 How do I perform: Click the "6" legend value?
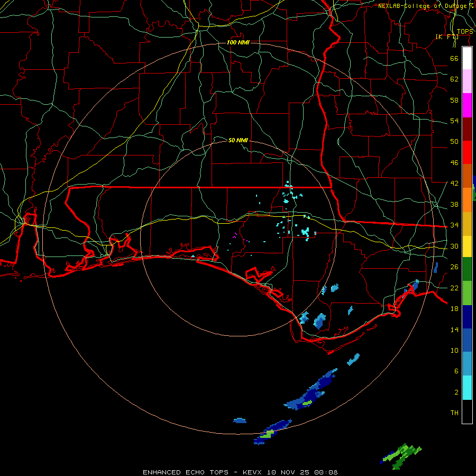coord(456,371)
